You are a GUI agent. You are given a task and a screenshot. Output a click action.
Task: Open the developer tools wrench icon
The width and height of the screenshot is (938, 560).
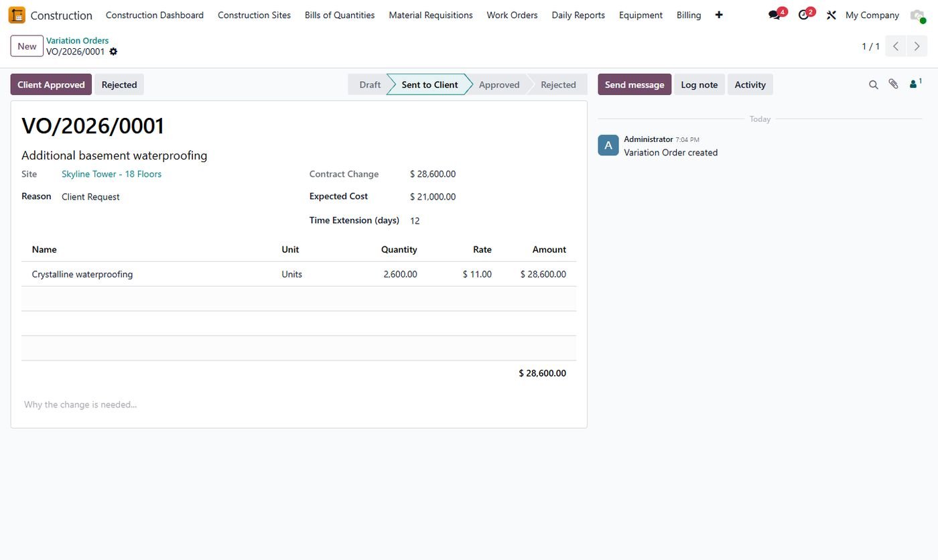[x=831, y=15]
